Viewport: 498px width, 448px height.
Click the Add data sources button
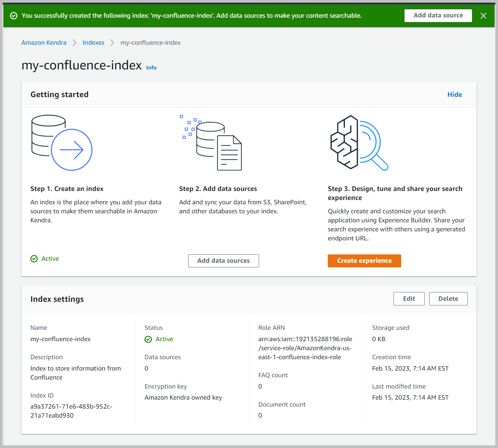[x=224, y=261]
